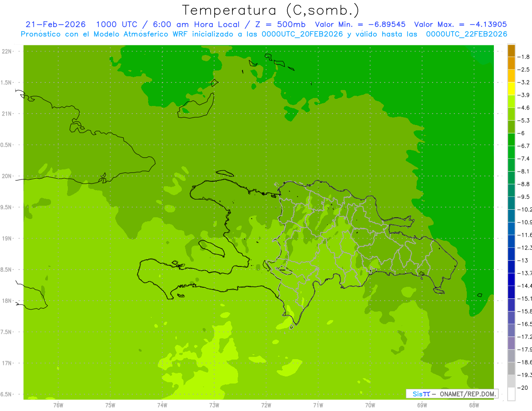Click the '18N' latitude tick label
532x411 pixels.
pyautogui.click(x=7, y=301)
